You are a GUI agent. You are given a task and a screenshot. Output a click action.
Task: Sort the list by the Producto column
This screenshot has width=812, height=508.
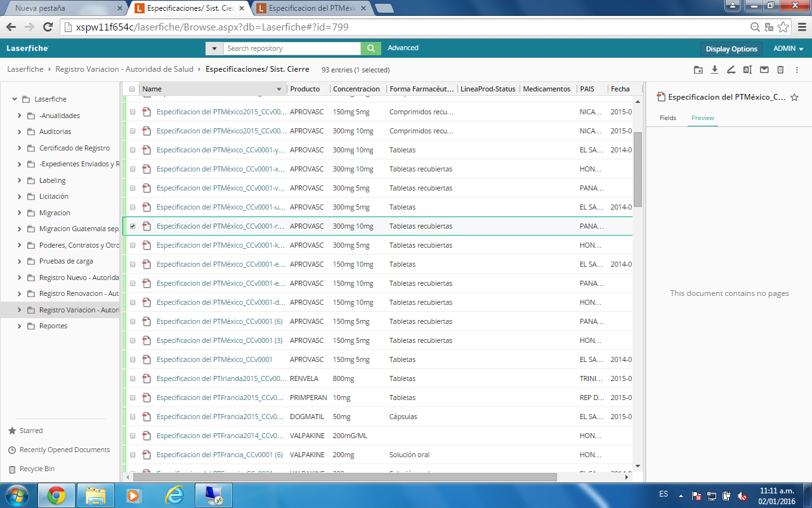[305, 89]
